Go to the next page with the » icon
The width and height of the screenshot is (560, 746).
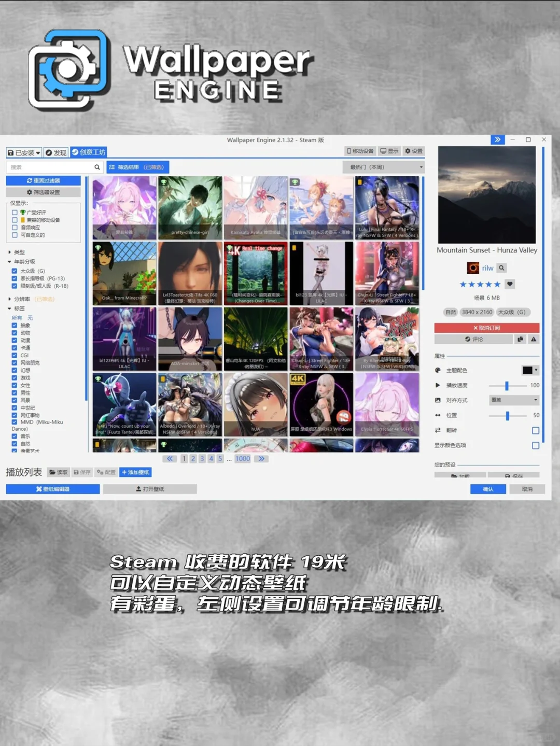261,459
